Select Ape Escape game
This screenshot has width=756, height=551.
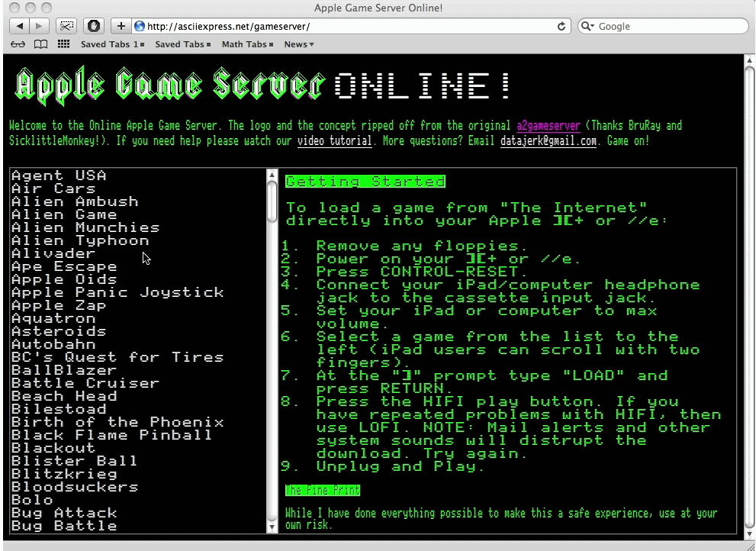point(64,267)
